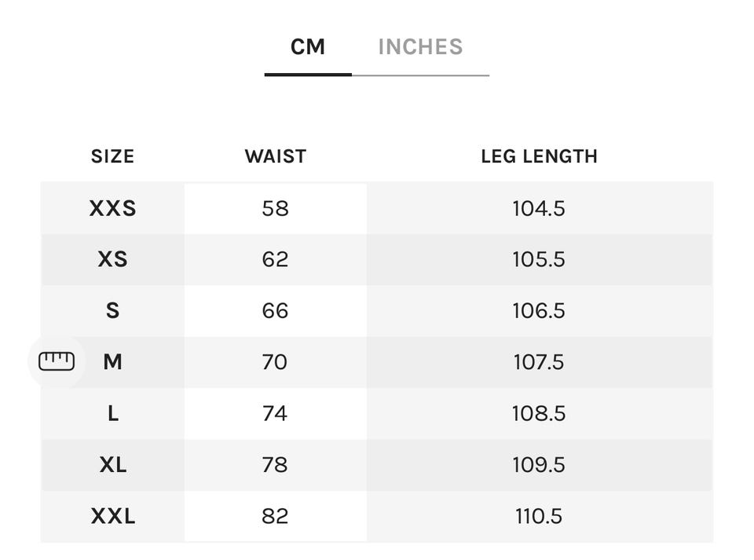The image size is (754, 560).
Task: Select the XS size label
Action: pos(112,259)
